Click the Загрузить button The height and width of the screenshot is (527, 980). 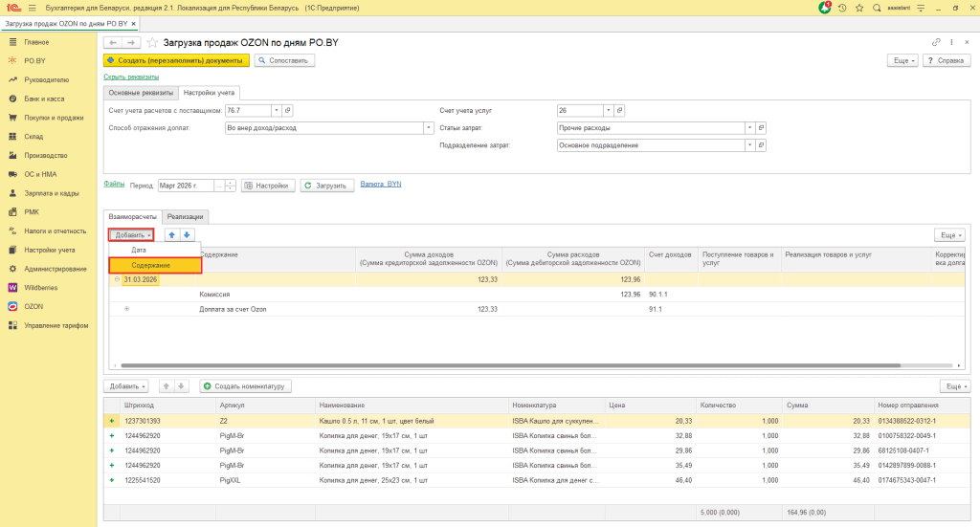[x=327, y=186]
